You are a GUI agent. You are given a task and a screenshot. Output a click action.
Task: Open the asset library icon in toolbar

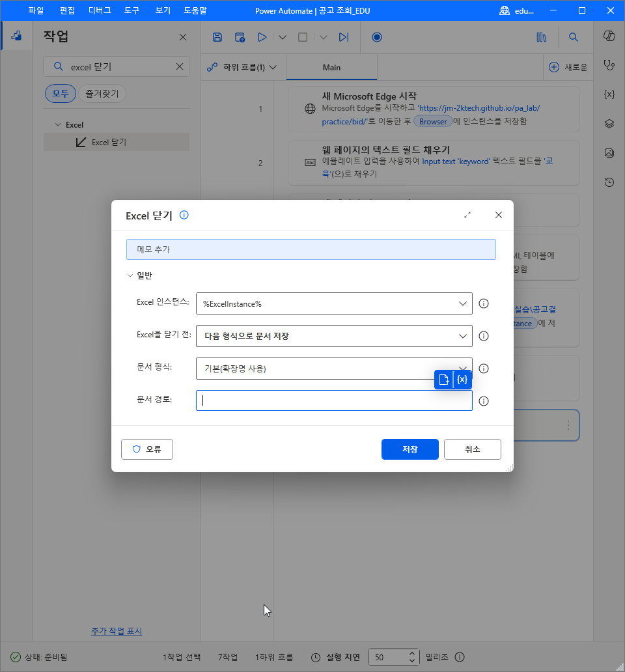tap(542, 37)
